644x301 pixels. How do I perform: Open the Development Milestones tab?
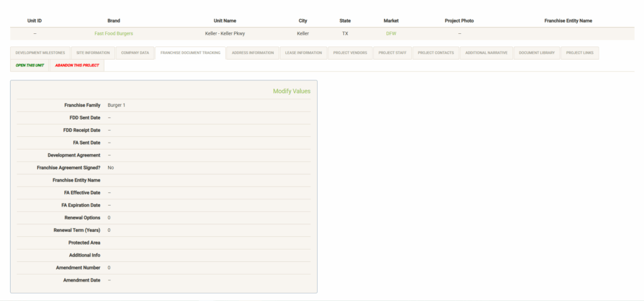[40, 53]
